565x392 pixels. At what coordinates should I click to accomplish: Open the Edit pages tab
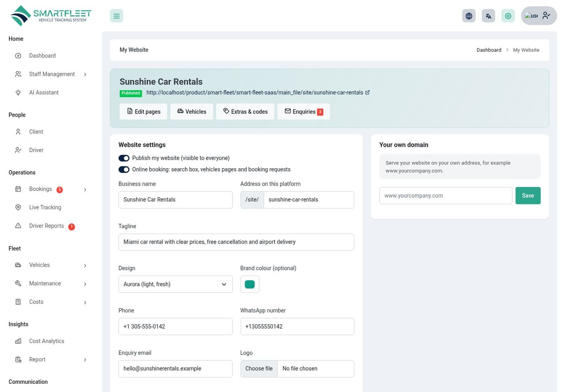pos(144,112)
